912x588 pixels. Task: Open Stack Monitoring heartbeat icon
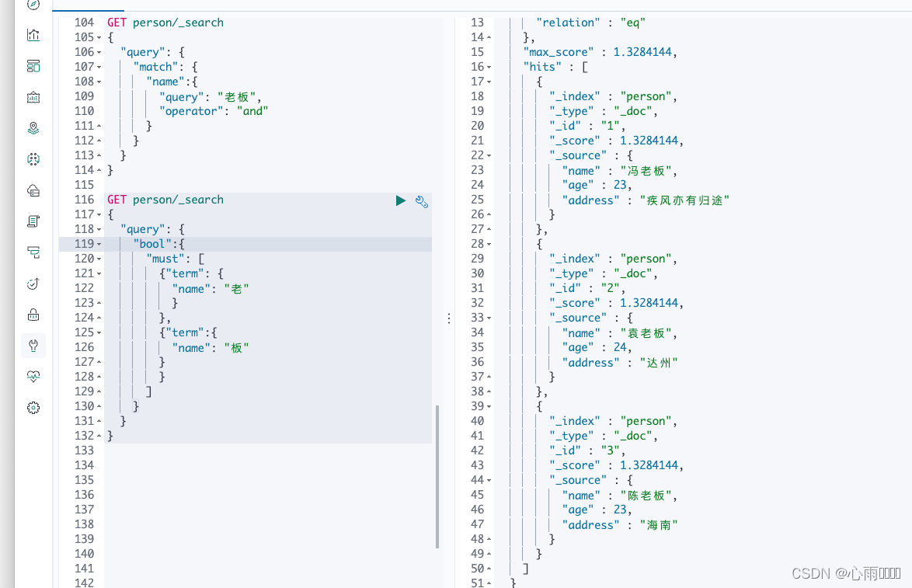tap(33, 376)
